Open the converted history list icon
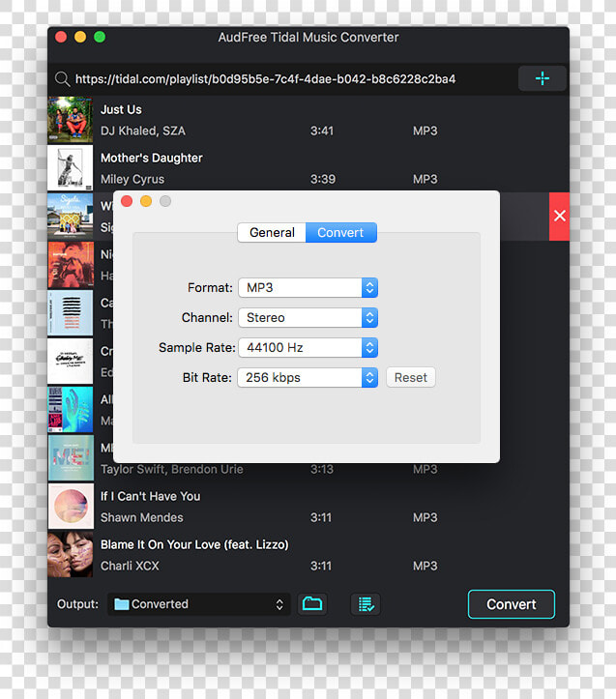The image size is (616, 699). (x=366, y=604)
